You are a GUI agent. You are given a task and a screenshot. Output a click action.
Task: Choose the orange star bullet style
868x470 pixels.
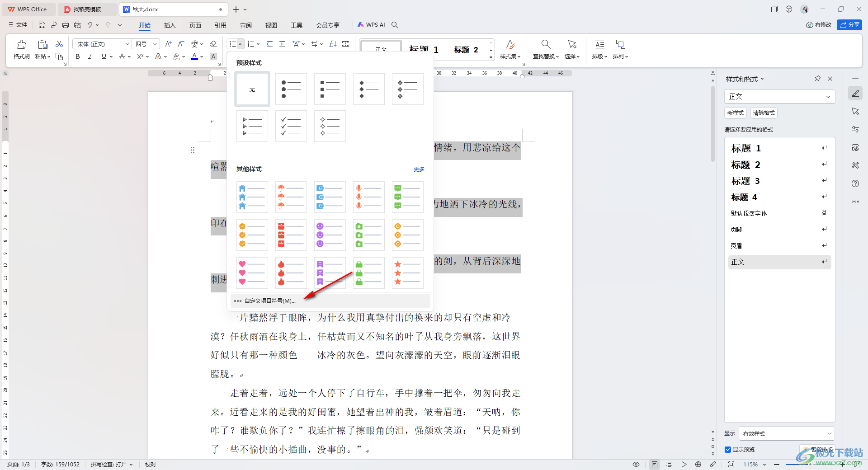pos(408,273)
